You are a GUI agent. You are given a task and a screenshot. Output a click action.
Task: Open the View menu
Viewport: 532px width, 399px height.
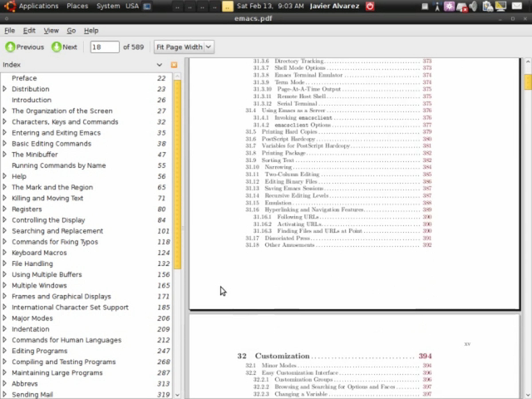tap(51, 31)
